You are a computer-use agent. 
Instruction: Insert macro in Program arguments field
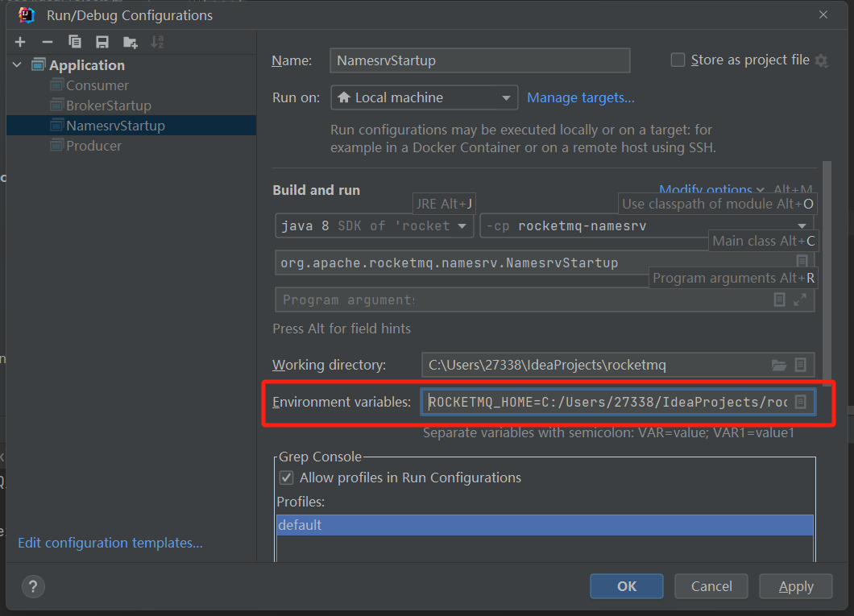779,300
